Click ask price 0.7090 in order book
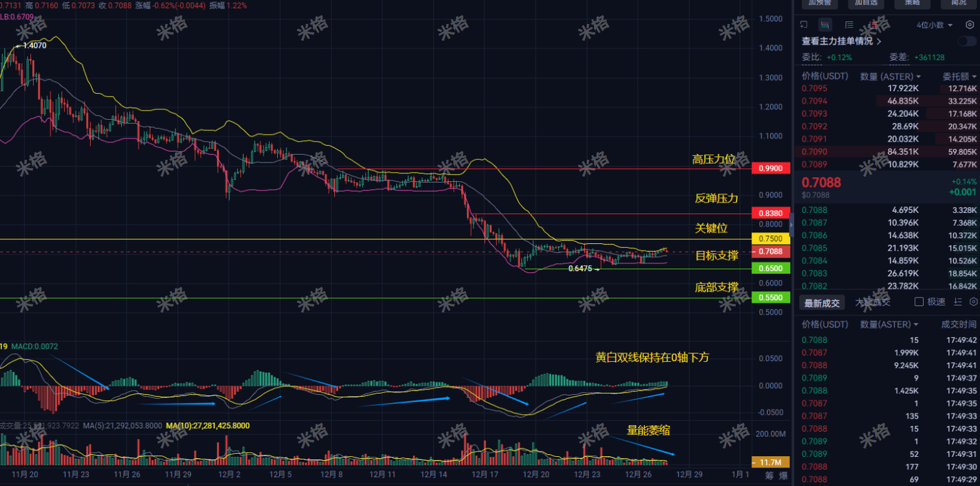980x486 pixels. click(814, 151)
